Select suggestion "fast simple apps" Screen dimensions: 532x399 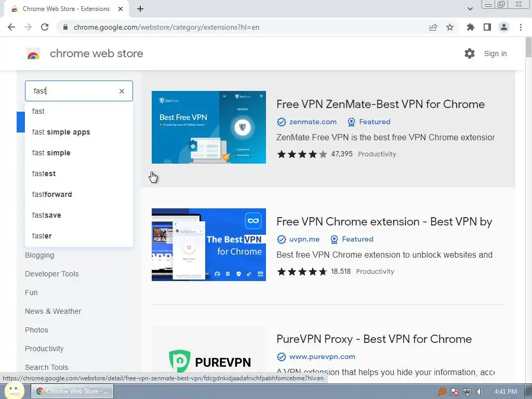pyautogui.click(x=79, y=132)
